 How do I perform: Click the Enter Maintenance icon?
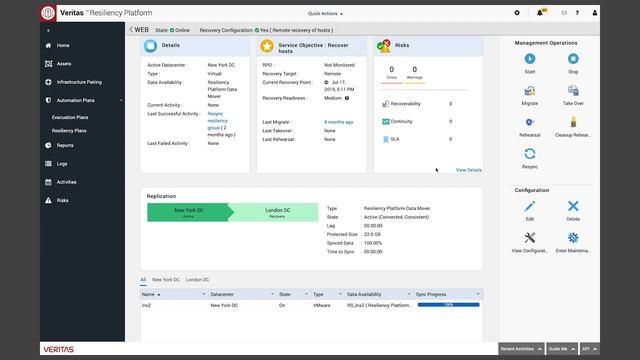(x=573, y=238)
